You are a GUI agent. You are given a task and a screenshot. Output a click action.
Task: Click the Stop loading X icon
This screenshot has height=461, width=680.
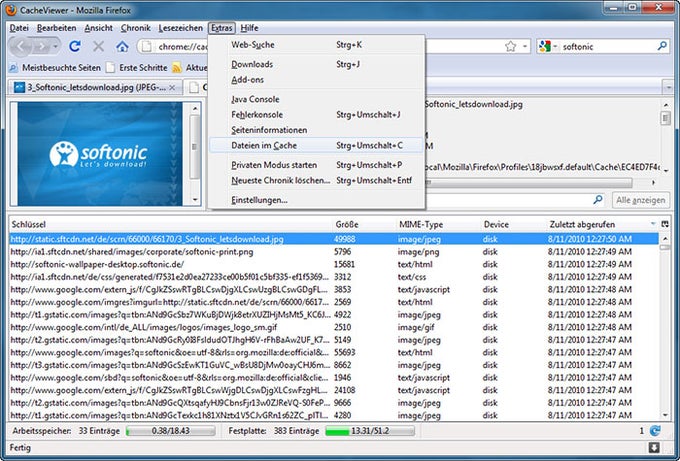[98, 46]
